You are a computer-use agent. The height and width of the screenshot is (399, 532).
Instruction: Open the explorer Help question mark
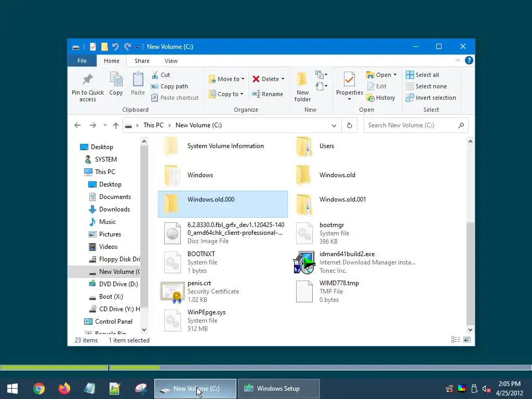[x=469, y=60]
